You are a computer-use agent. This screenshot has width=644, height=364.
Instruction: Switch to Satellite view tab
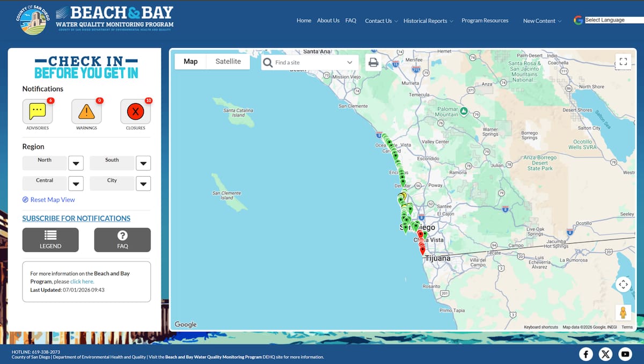[x=228, y=62]
